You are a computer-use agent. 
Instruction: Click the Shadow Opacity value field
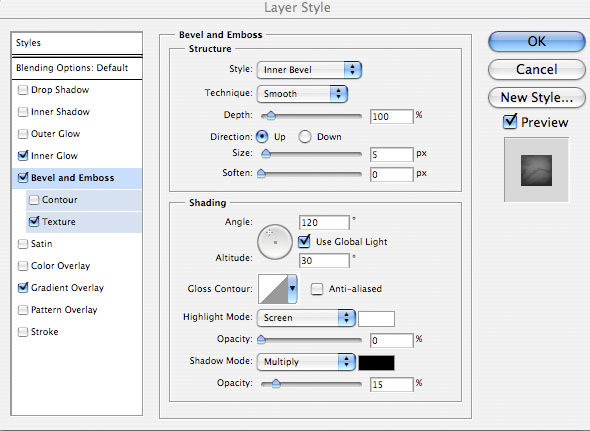pos(391,384)
